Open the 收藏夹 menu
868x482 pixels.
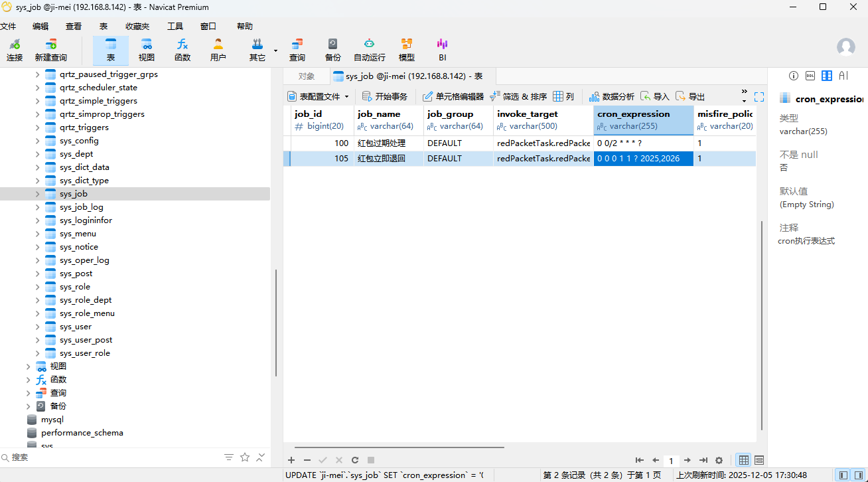137,26
